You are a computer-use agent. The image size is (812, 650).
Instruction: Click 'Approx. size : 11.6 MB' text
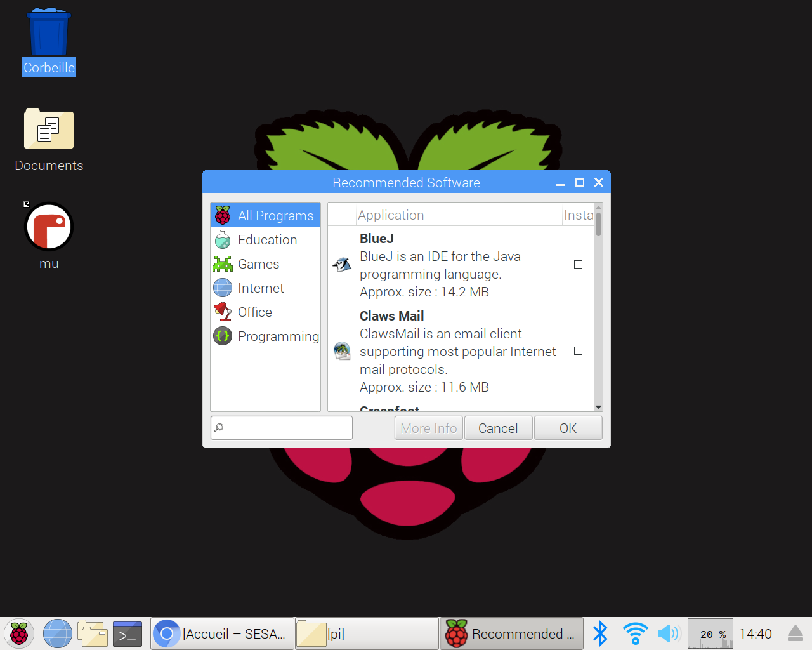(x=424, y=387)
